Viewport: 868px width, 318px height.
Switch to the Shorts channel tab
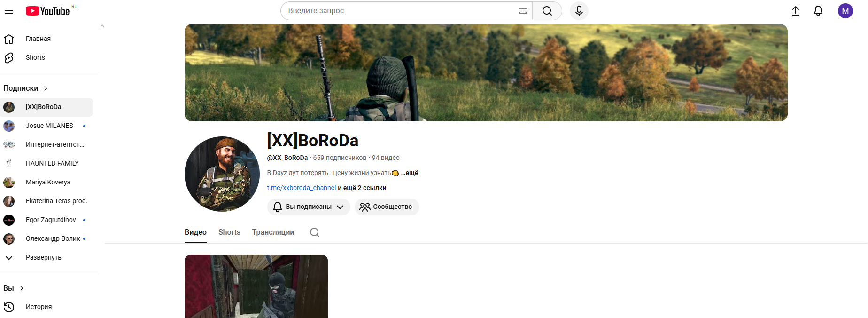coord(229,232)
